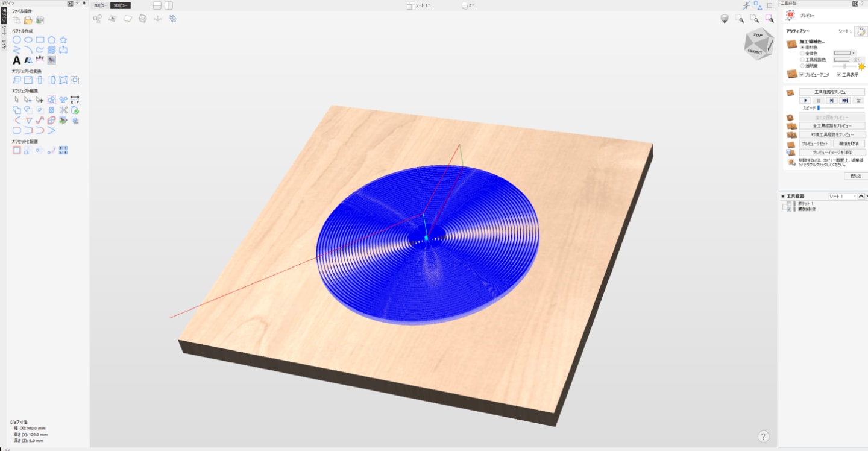This screenshot has height=451, width=868.
Task: Click the 工具経路をプレビュー button
Action: pos(832,92)
